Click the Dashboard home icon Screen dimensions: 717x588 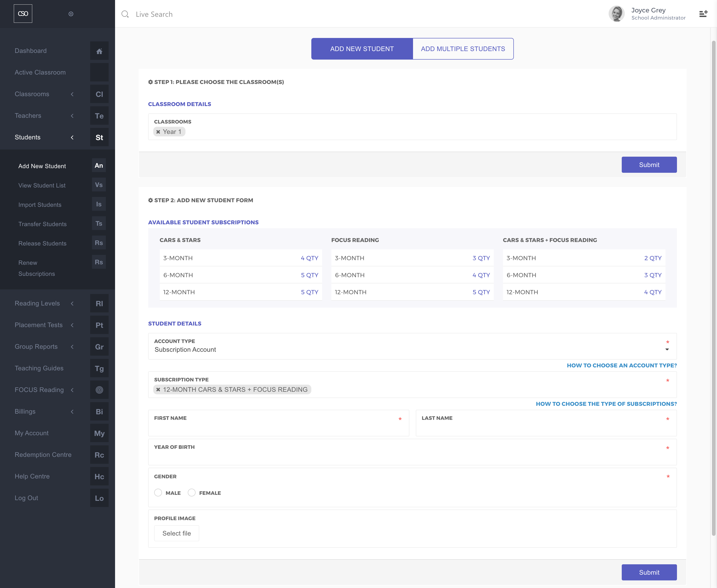click(x=99, y=51)
